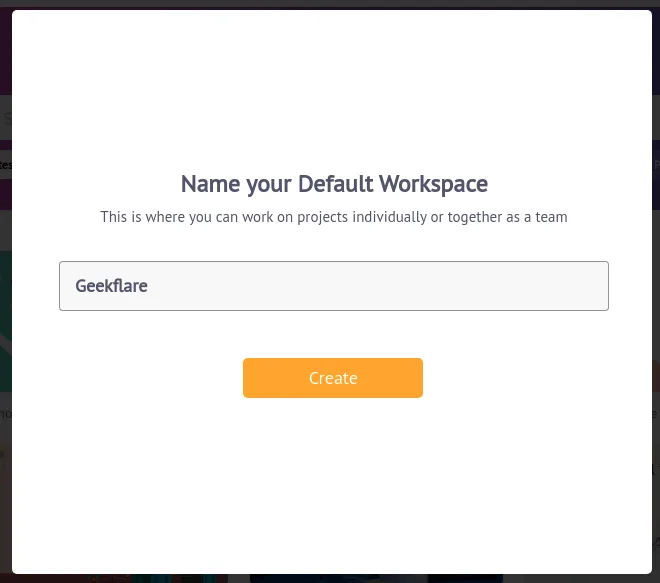Image resolution: width=660 pixels, height=583 pixels.
Task: Click the word Default in the heading
Action: click(335, 184)
